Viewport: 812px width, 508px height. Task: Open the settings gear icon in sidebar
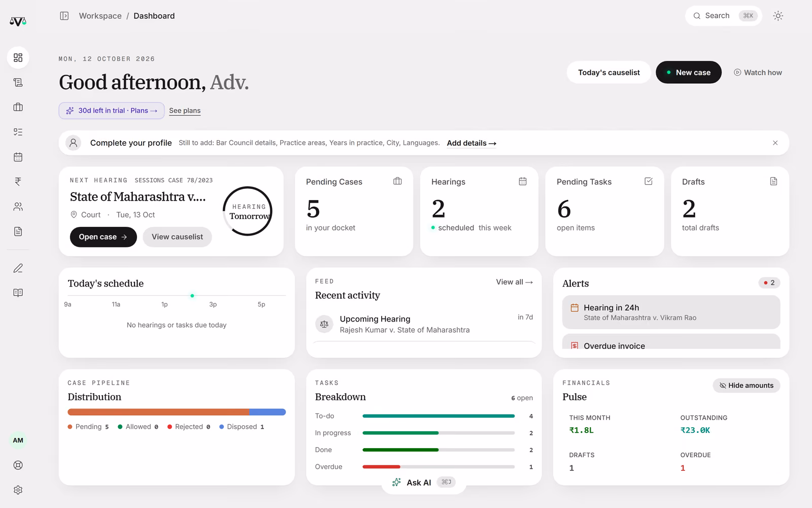(x=18, y=490)
